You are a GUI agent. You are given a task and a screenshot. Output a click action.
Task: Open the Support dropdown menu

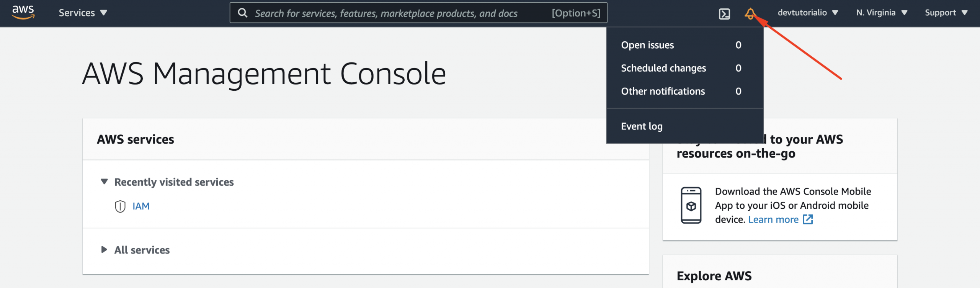click(946, 13)
